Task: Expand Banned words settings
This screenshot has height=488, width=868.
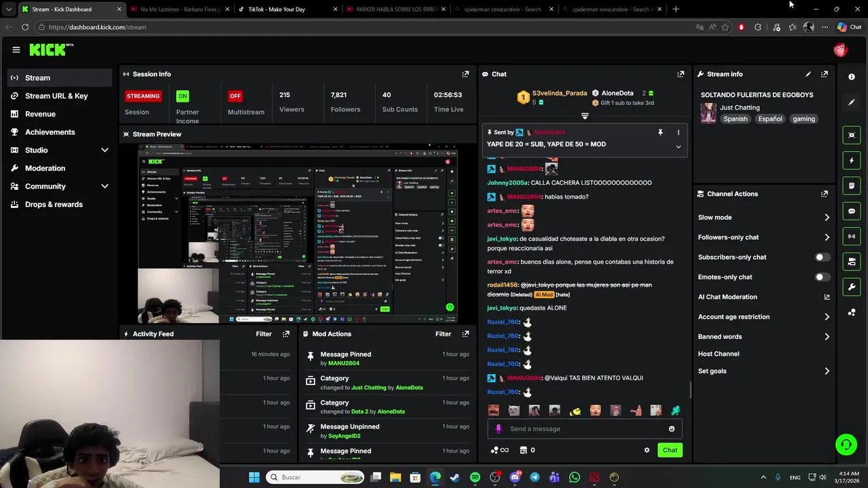Action: pos(827,336)
